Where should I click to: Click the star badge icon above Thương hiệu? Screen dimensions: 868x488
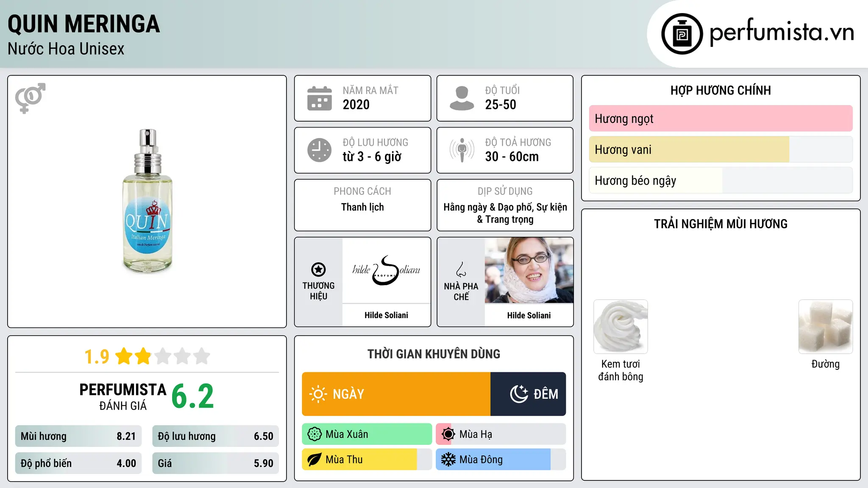(318, 269)
